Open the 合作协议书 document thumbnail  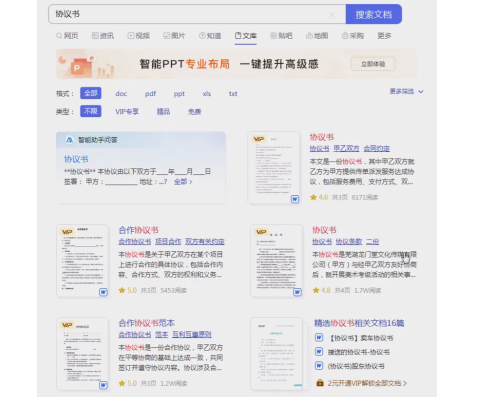82,261
